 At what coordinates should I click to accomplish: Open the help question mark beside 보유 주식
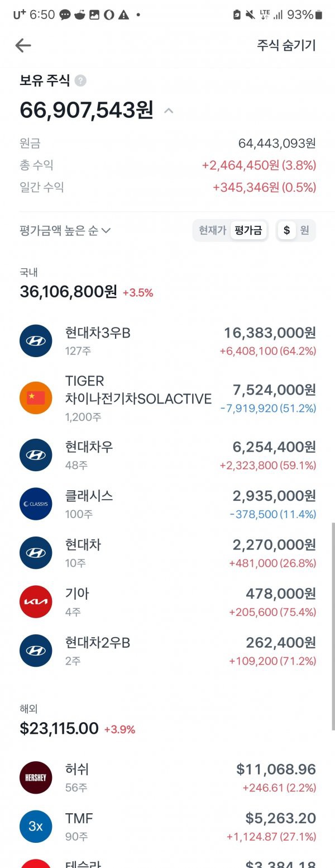pyautogui.click(x=80, y=81)
